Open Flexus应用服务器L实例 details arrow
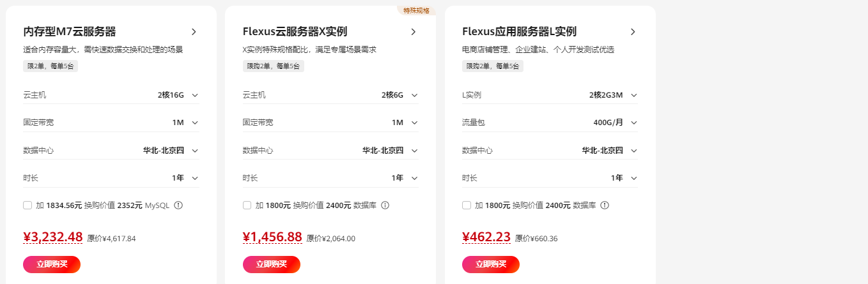Screen dimensions: 868x284 tap(633, 32)
